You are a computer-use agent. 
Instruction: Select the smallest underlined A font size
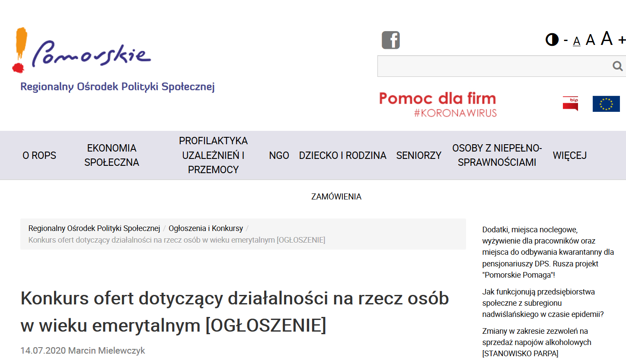point(576,41)
